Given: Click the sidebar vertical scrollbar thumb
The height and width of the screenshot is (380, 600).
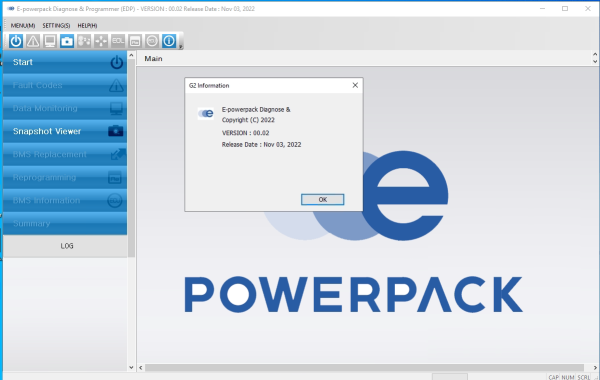Looking at the screenshot, I should pos(131,158).
